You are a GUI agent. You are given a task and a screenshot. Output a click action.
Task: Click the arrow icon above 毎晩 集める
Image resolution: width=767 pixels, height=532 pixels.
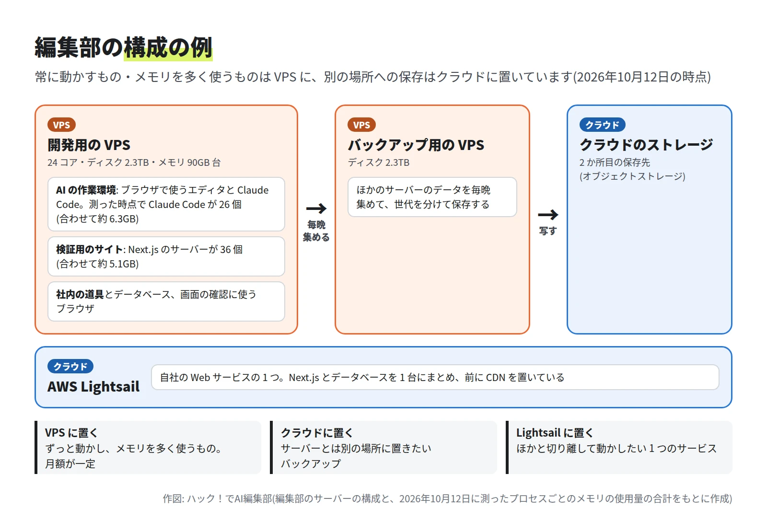pyautogui.click(x=316, y=208)
